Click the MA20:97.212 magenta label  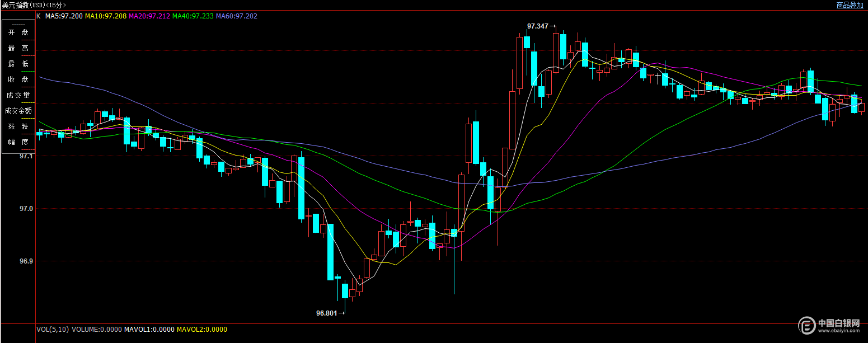coord(149,16)
